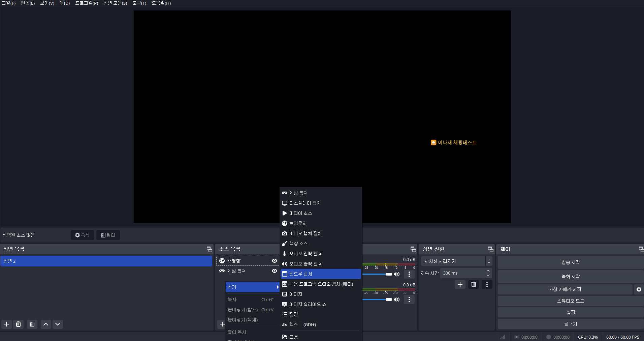Undock the 장면 목록 panel
The height and width of the screenshot is (341, 644).
click(x=209, y=249)
